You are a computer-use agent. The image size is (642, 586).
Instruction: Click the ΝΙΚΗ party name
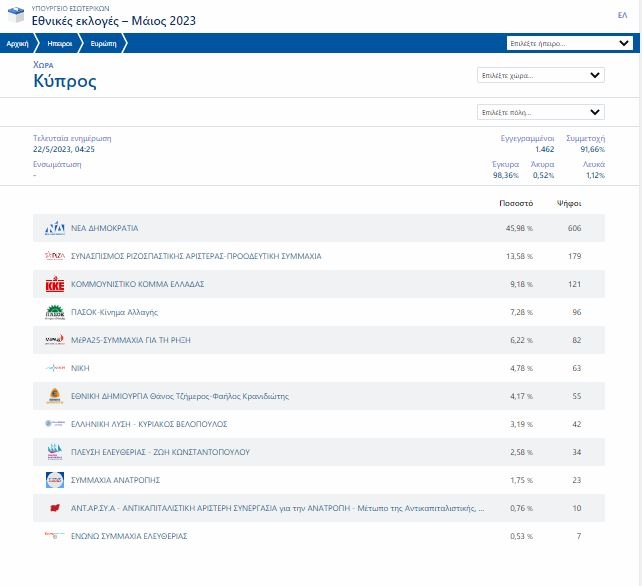click(x=80, y=368)
